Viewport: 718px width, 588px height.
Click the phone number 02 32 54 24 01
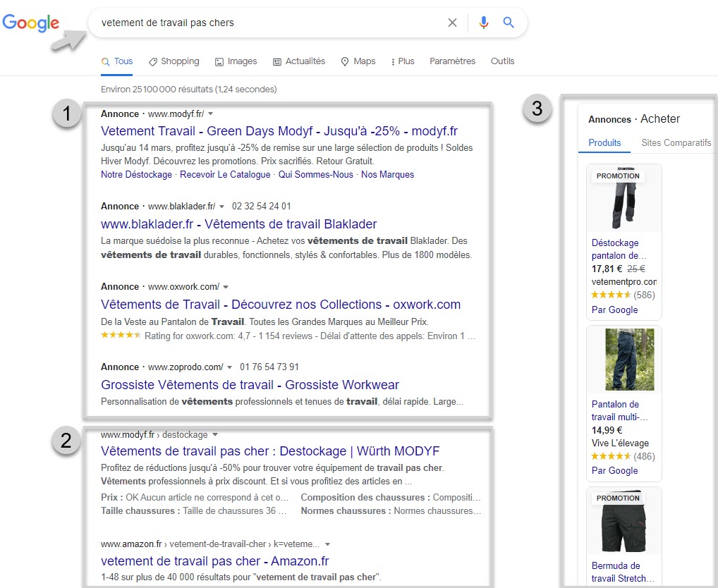(x=262, y=207)
